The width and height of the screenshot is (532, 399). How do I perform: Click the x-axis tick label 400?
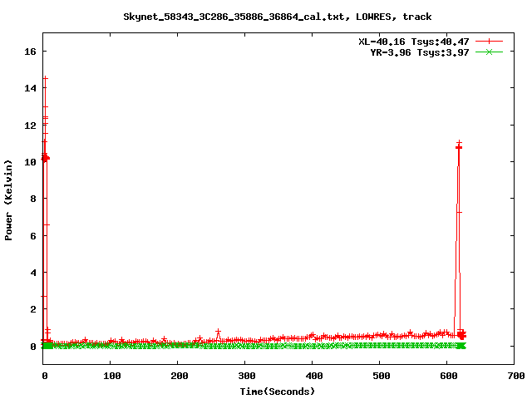313,376
